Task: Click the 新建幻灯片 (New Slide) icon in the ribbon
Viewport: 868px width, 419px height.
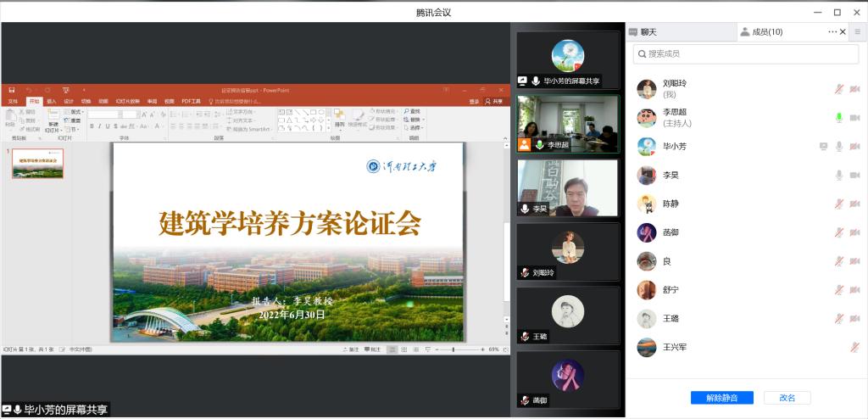Action: click(x=53, y=115)
